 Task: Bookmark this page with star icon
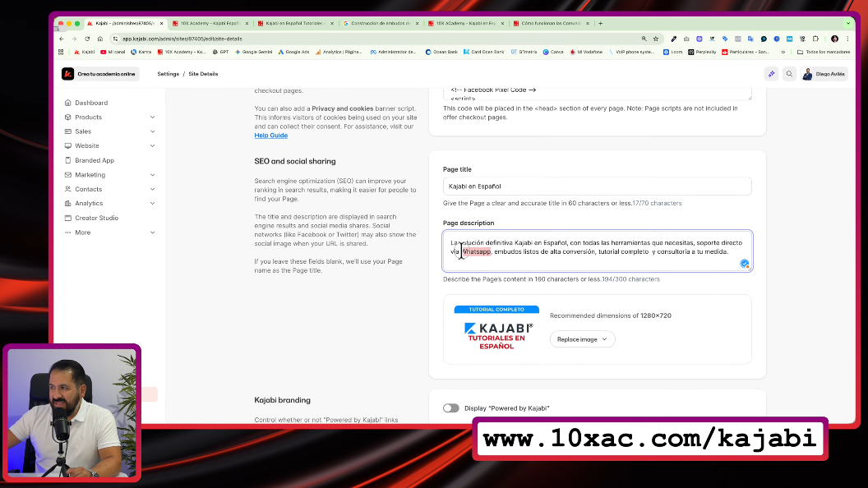(x=656, y=39)
